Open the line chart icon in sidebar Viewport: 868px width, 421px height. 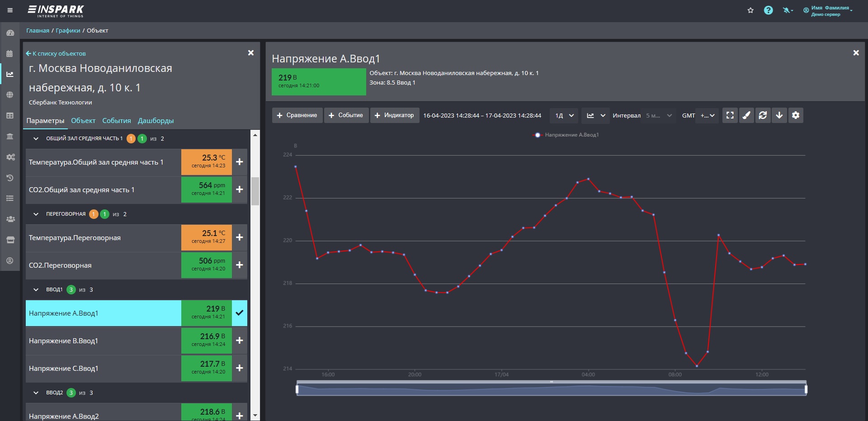tap(10, 74)
